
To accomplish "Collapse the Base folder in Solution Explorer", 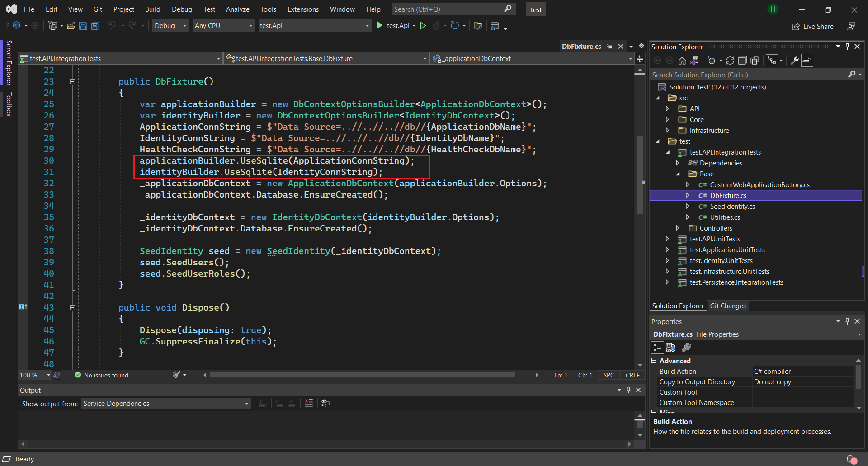I will pyautogui.click(x=678, y=174).
